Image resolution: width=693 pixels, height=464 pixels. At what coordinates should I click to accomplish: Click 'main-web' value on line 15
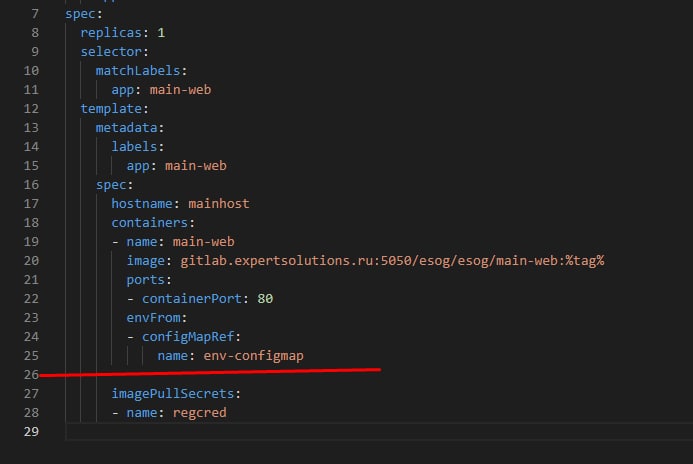(196, 166)
